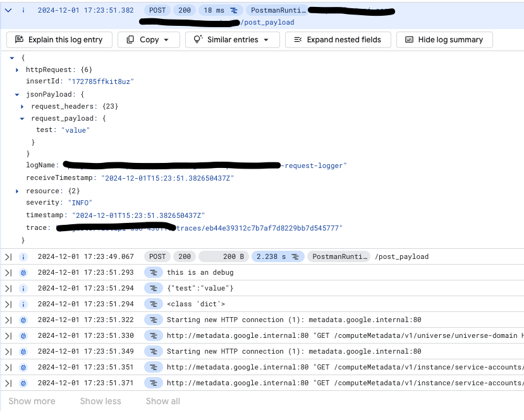Expand the httpRequest field
The height and width of the screenshot is (420, 524).
tap(17, 69)
